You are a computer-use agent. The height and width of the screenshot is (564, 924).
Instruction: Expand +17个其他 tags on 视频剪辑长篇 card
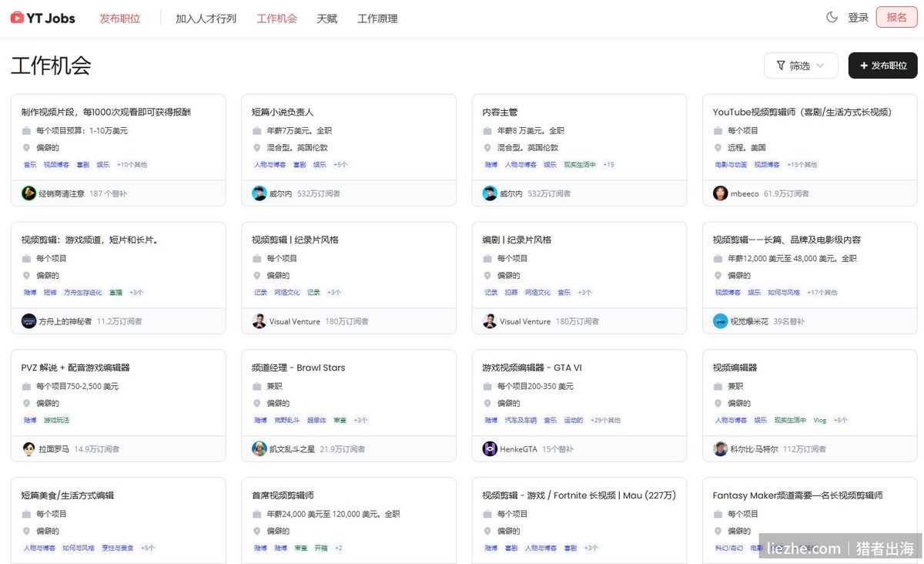tap(822, 293)
